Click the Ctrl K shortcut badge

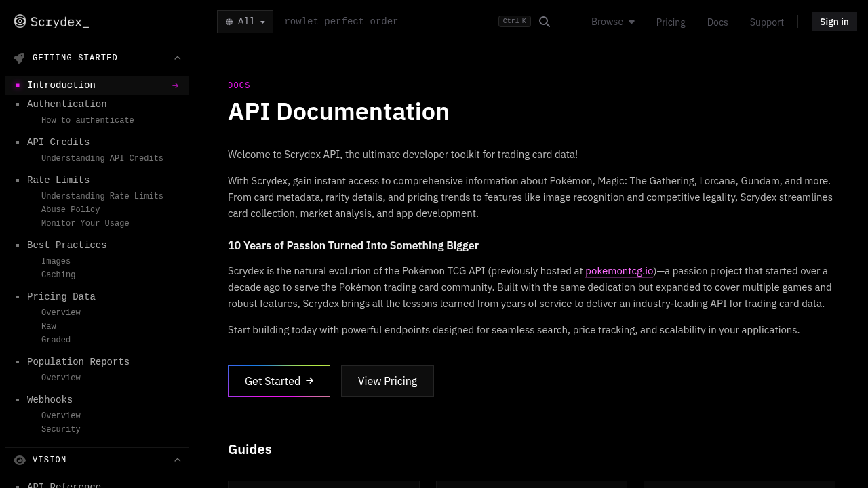[515, 21]
